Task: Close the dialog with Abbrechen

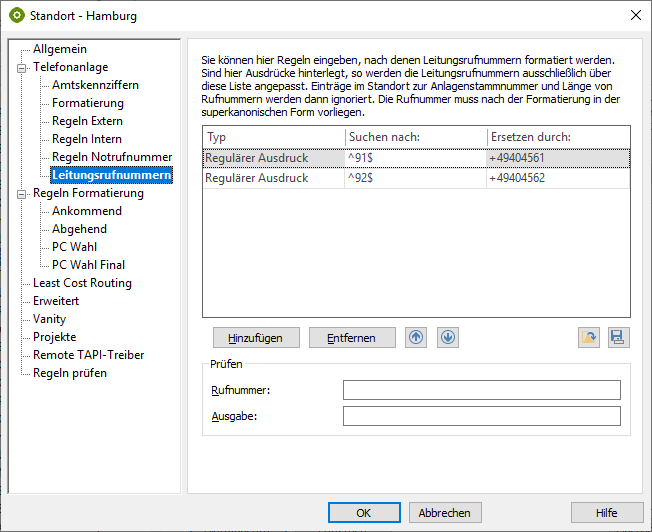Action: [x=445, y=513]
